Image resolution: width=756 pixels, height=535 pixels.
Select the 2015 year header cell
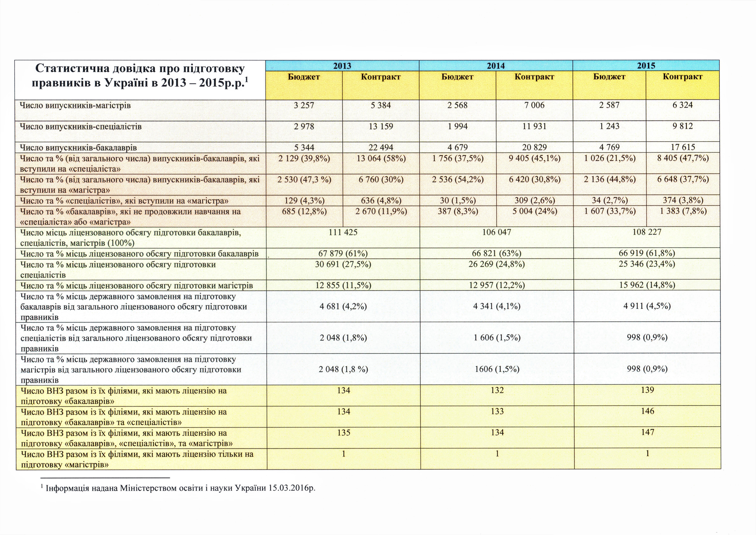[646, 65]
